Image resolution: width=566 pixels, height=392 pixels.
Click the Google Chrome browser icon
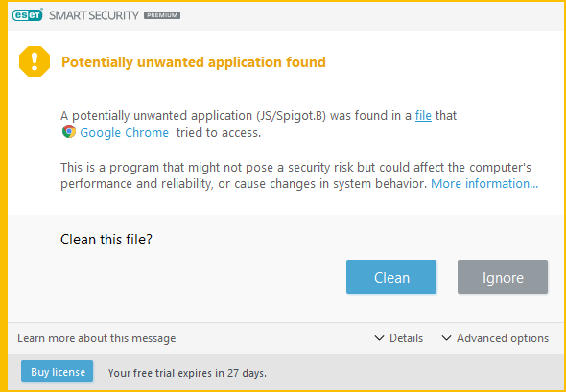(x=68, y=131)
